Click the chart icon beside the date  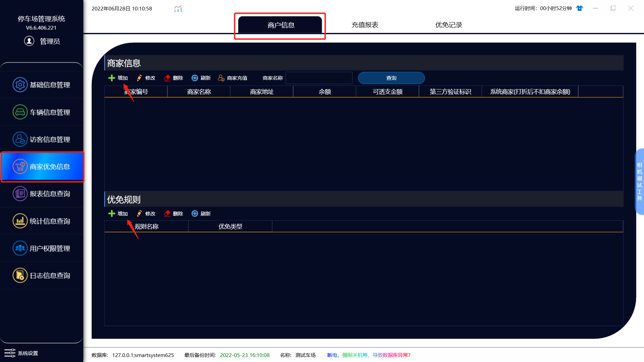(178, 9)
